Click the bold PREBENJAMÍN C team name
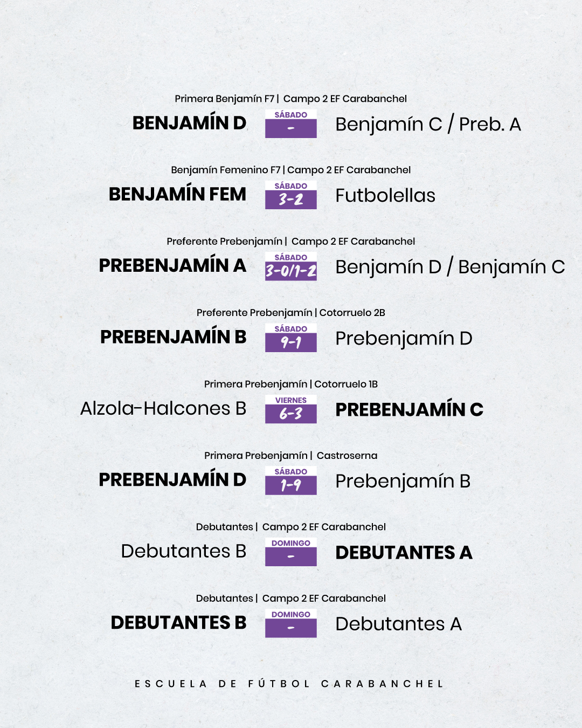The image size is (582, 728). coord(409,410)
